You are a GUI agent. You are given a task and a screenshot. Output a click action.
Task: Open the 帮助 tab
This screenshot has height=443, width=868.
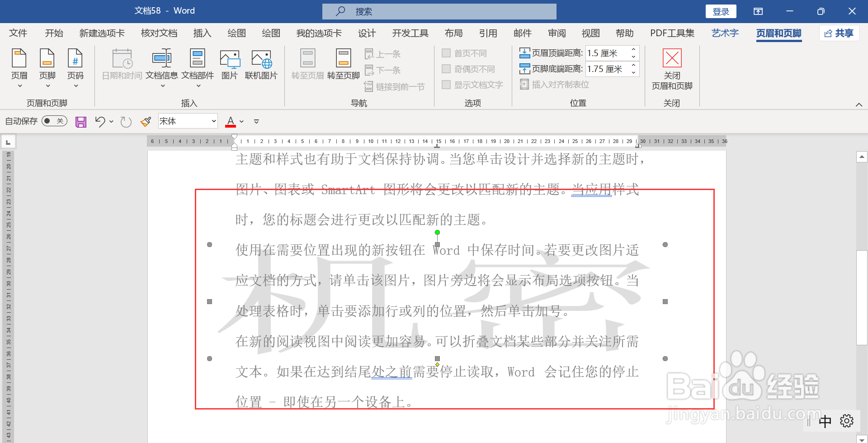click(625, 33)
